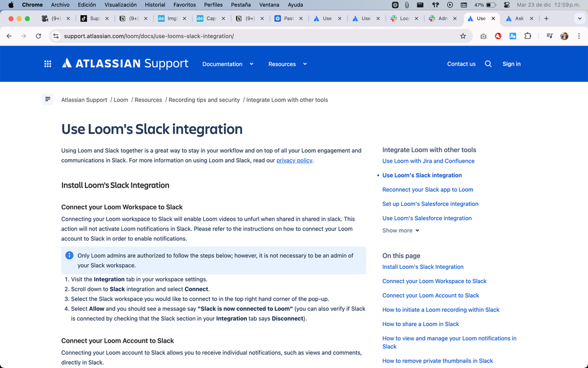Expand Show more in the sidebar list
Screen dimensions: 588x368
[401, 231]
